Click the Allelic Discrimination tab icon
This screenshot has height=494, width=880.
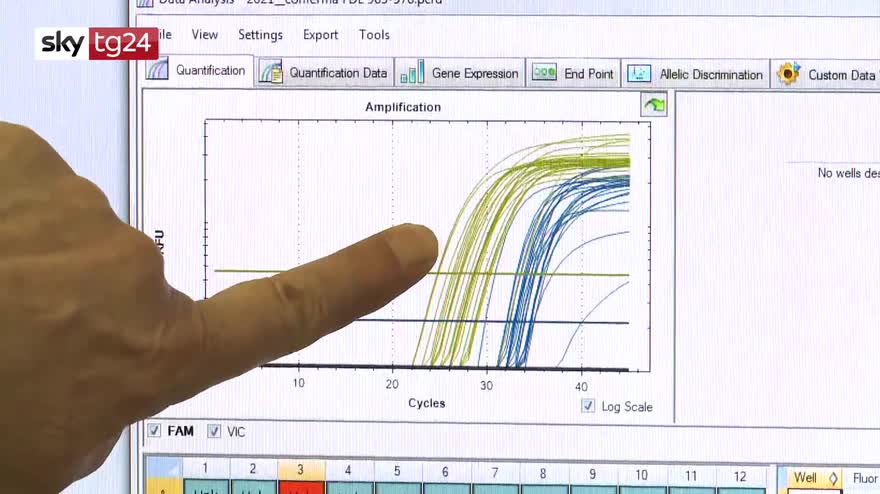pos(640,74)
